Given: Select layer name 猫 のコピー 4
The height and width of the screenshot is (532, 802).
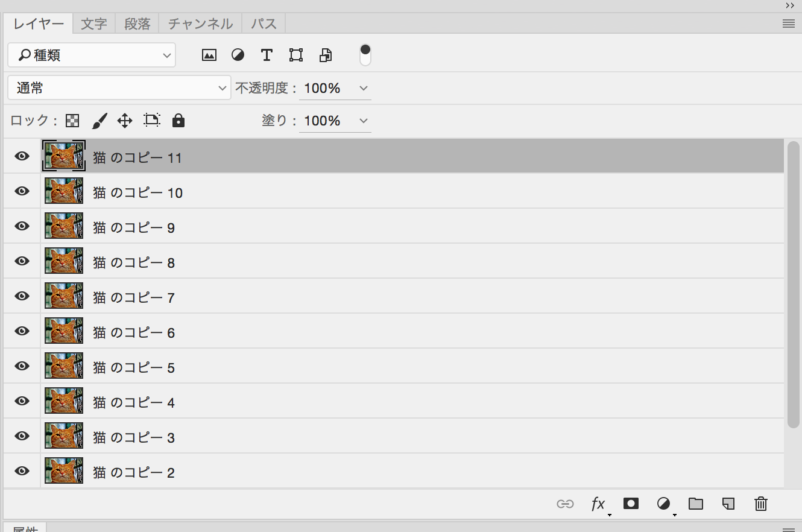Looking at the screenshot, I should click(134, 402).
